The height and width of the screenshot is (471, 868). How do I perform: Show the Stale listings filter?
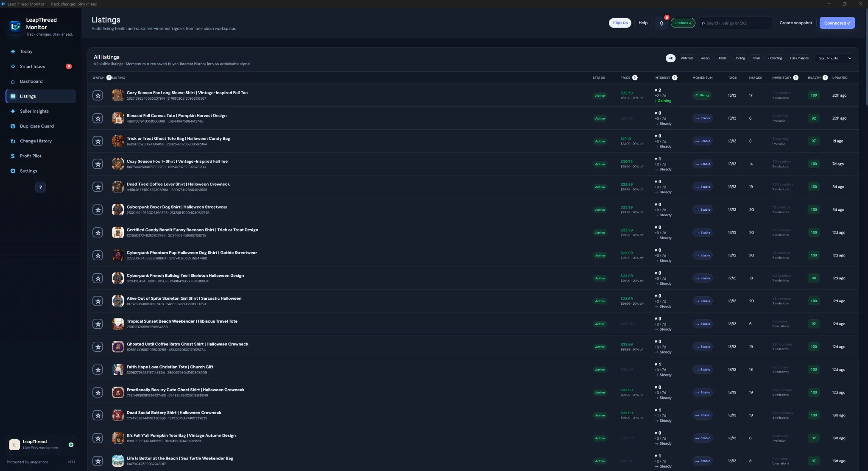coord(756,58)
